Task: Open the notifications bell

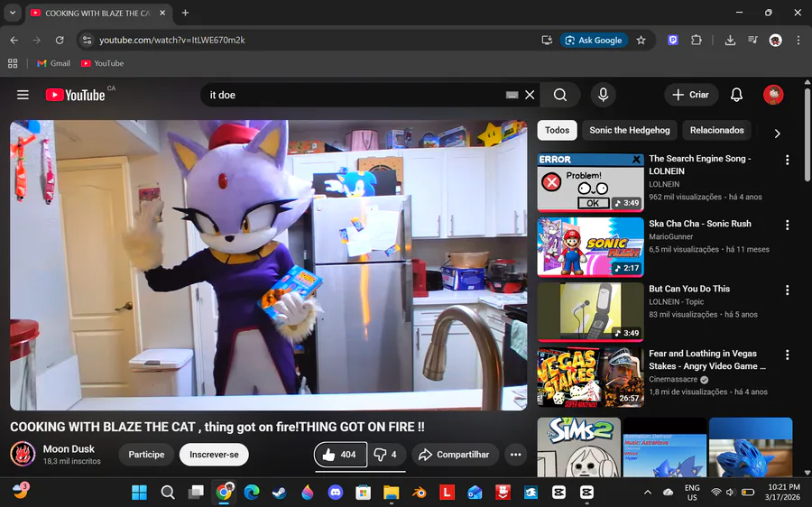Action: point(736,95)
